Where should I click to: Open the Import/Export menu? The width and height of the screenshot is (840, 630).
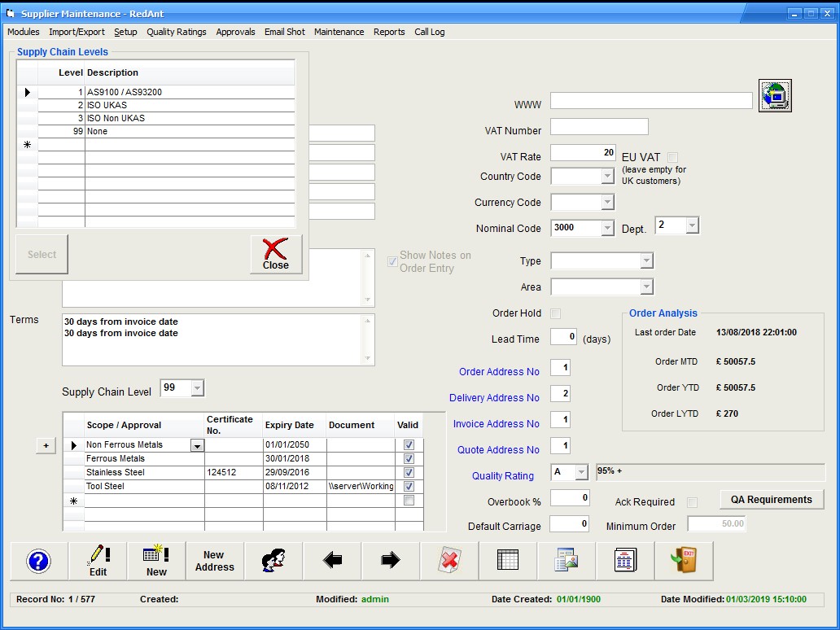click(x=77, y=32)
